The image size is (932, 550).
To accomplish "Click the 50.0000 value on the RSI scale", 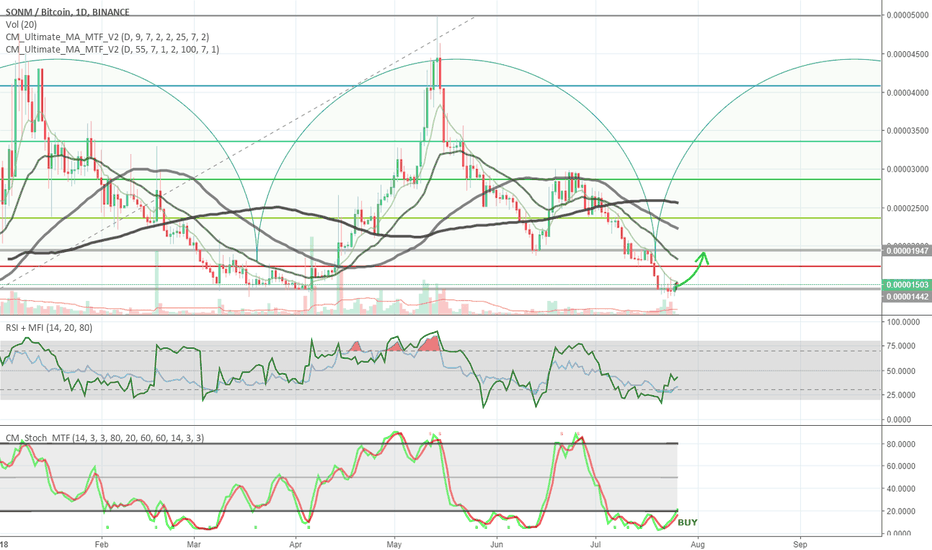I will point(901,371).
